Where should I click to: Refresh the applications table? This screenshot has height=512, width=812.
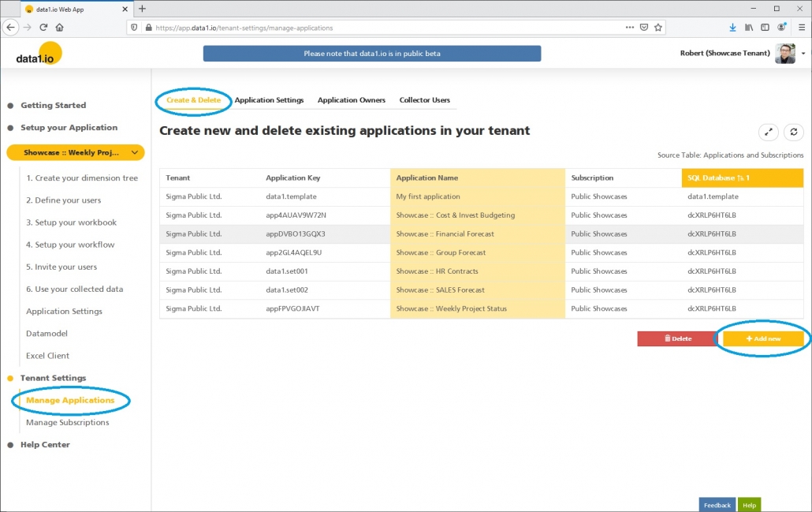pyautogui.click(x=793, y=133)
